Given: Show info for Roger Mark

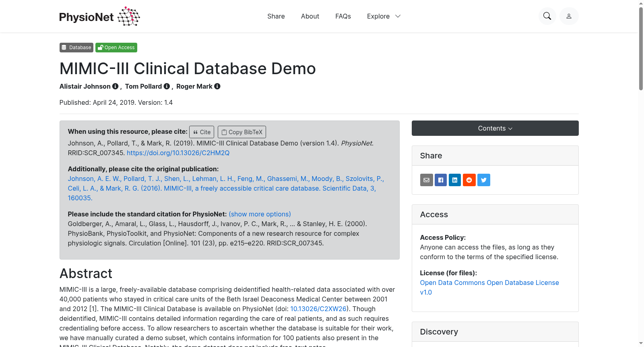Looking at the screenshot, I should pos(217,86).
